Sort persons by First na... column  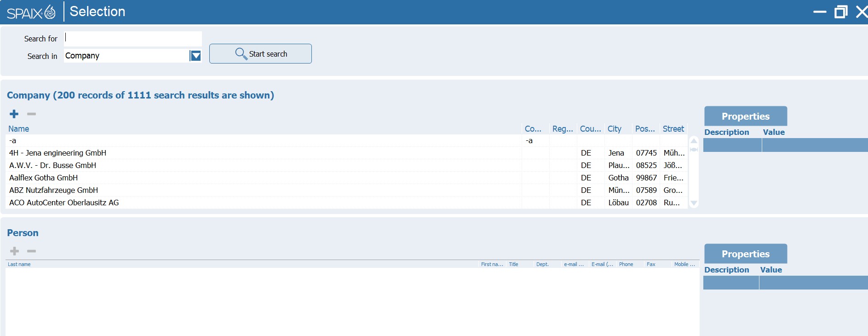pos(492,264)
